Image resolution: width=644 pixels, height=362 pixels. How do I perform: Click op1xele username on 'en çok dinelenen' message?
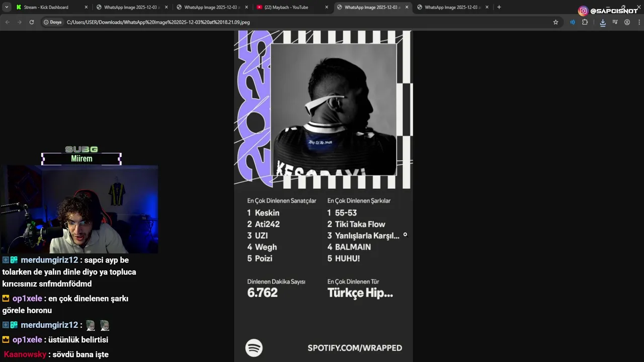(x=27, y=299)
